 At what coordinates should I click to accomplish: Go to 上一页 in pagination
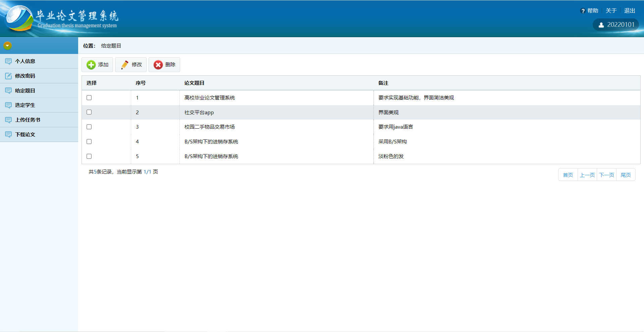587,175
